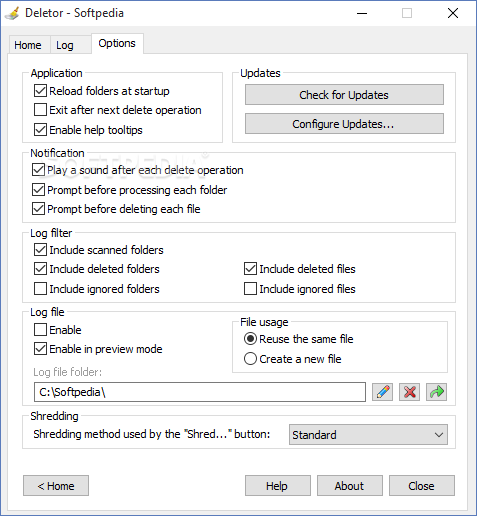Open Configure Updates dialog
This screenshot has width=477, height=516.
point(344,124)
